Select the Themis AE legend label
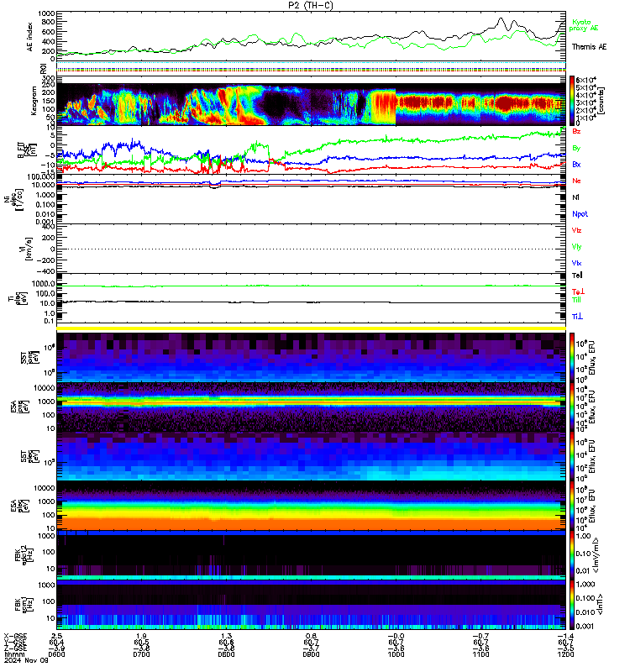This screenshot has width=630, height=672. pyautogui.click(x=589, y=47)
